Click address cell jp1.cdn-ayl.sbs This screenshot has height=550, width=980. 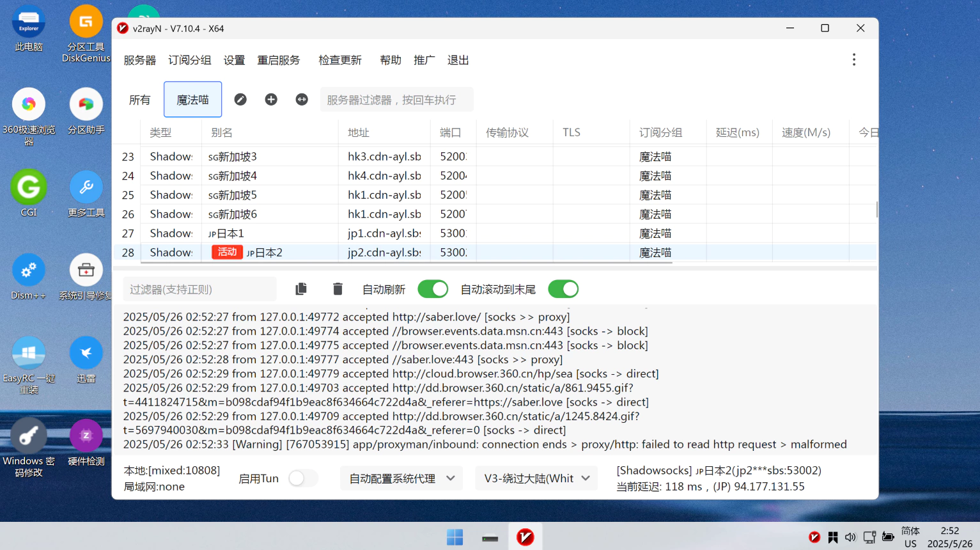384,233
